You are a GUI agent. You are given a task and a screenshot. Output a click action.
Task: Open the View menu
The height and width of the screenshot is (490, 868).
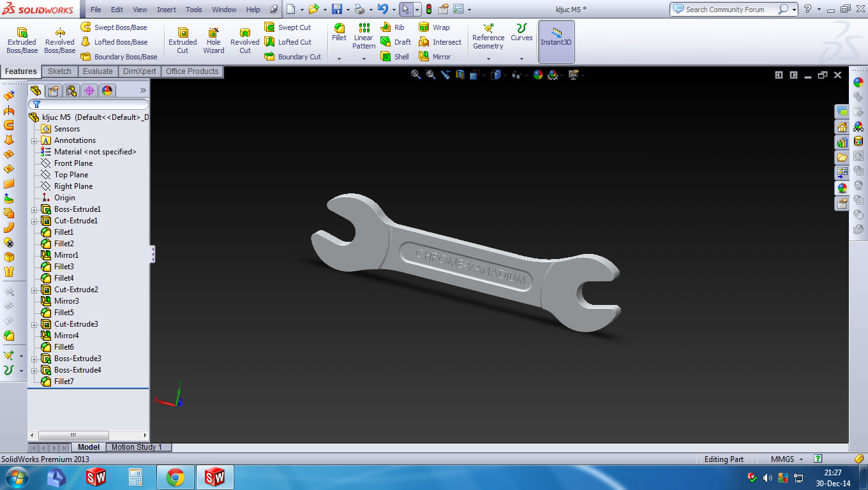point(140,10)
